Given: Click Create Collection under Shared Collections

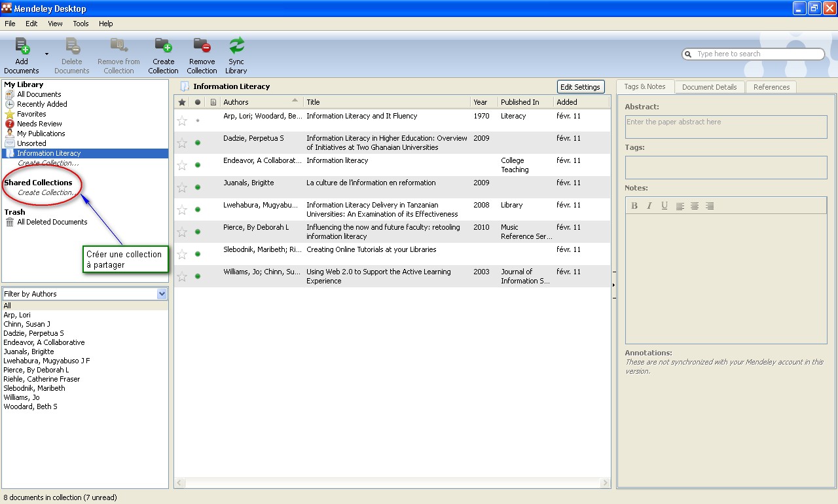Looking at the screenshot, I should point(47,192).
